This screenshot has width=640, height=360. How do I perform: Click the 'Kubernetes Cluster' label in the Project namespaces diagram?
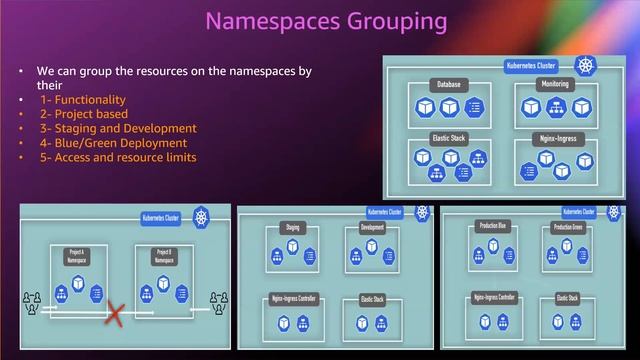click(x=161, y=218)
